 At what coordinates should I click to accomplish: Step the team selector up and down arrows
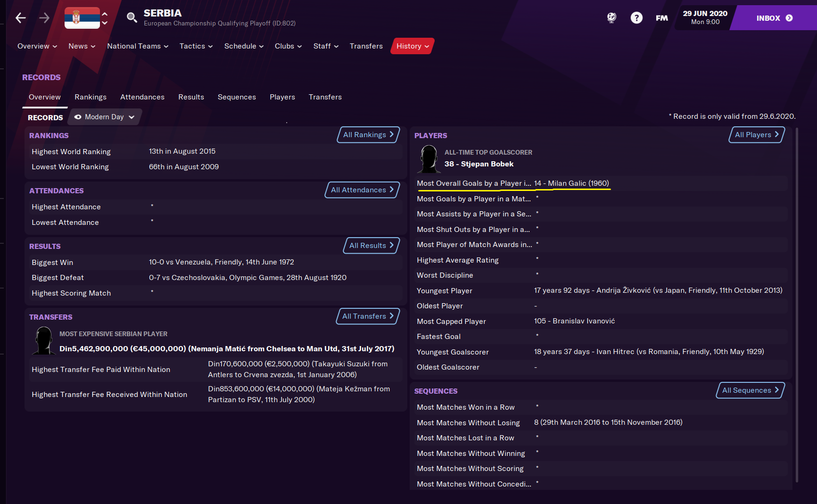[105, 18]
